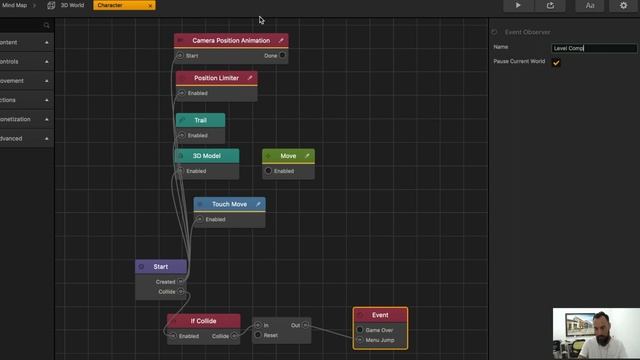The height and width of the screenshot is (360, 640).
Task: Go to Mind Map breadcrumb
Action: click(x=14, y=5)
